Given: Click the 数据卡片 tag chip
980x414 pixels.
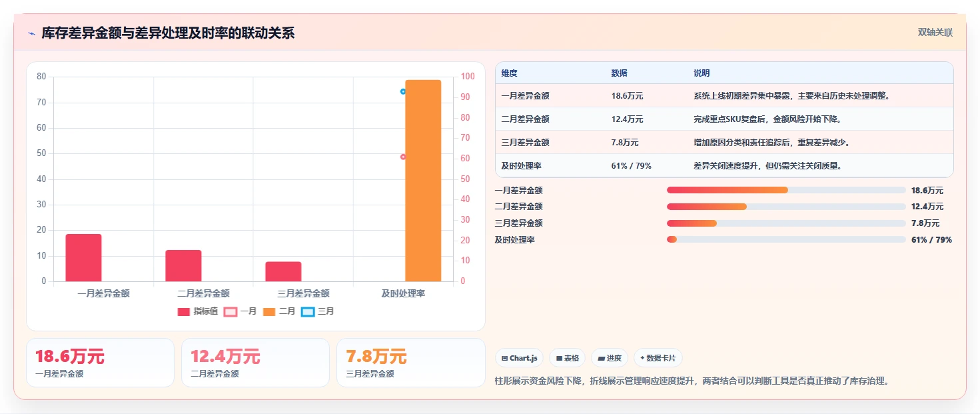Looking at the screenshot, I should pos(658,358).
